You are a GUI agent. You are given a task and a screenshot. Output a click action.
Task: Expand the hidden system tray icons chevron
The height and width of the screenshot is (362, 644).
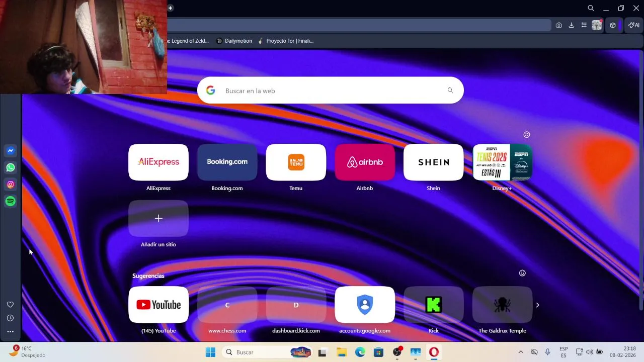click(521, 352)
